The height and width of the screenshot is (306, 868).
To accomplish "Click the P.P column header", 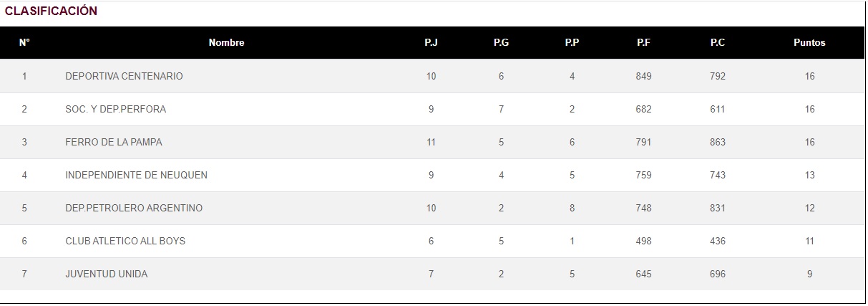I will click(572, 43).
